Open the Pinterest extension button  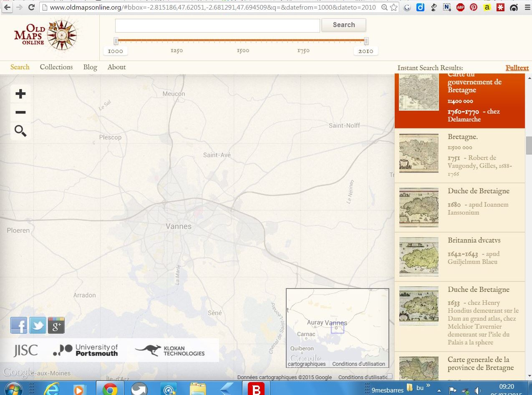pos(474,7)
